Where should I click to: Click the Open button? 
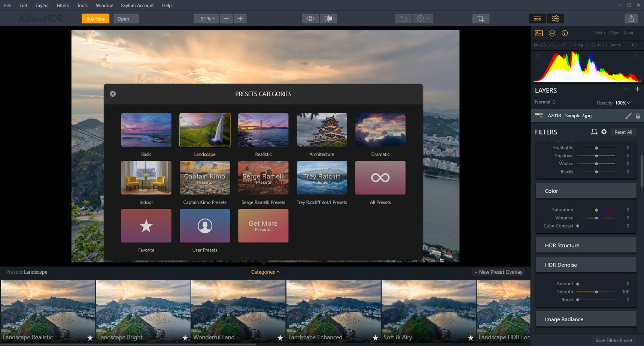[x=126, y=19]
